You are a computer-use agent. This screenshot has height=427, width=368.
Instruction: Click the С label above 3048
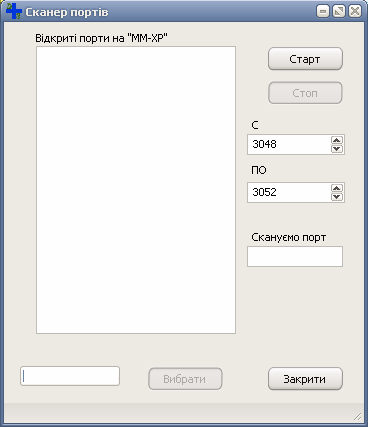pyautogui.click(x=255, y=125)
